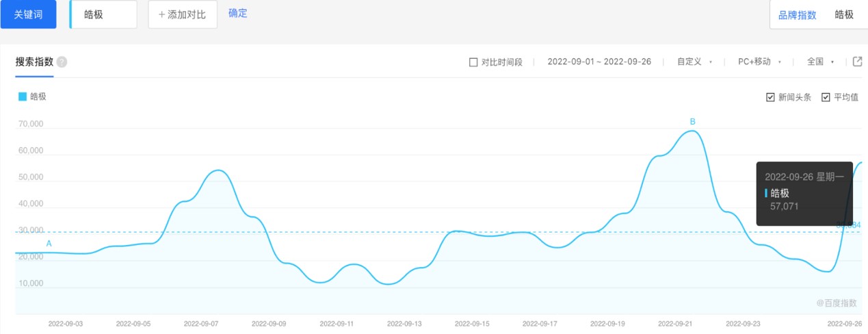The image size is (868, 334).
Task: Expand the PC+移动 device dropdown
Action: [x=760, y=62]
